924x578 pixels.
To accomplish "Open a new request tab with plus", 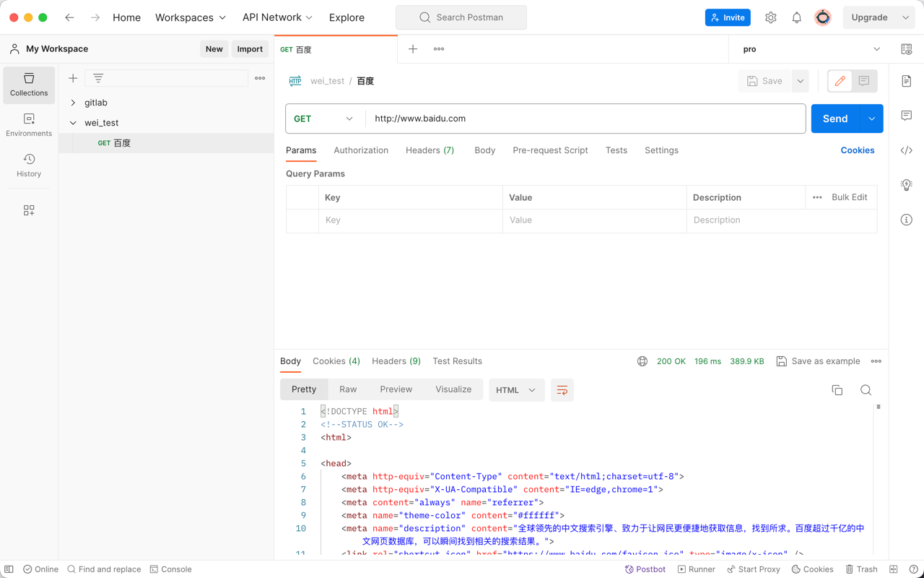I will click(413, 49).
